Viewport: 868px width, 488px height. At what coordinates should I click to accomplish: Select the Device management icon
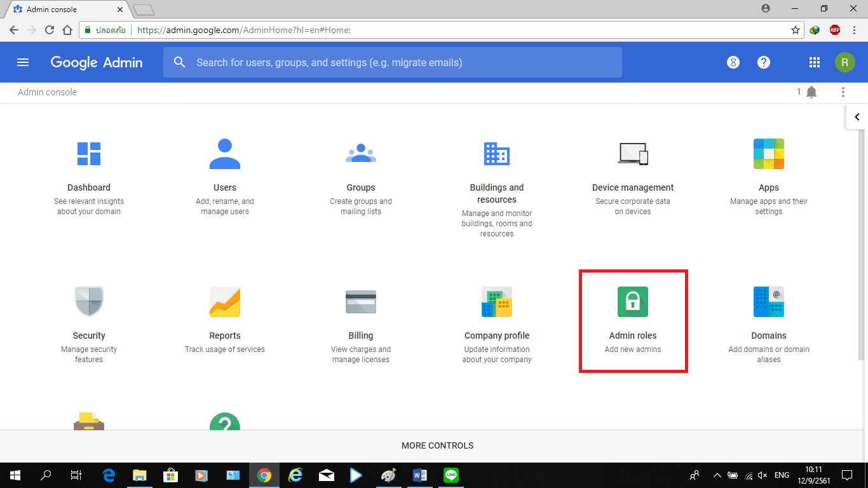[x=633, y=154]
